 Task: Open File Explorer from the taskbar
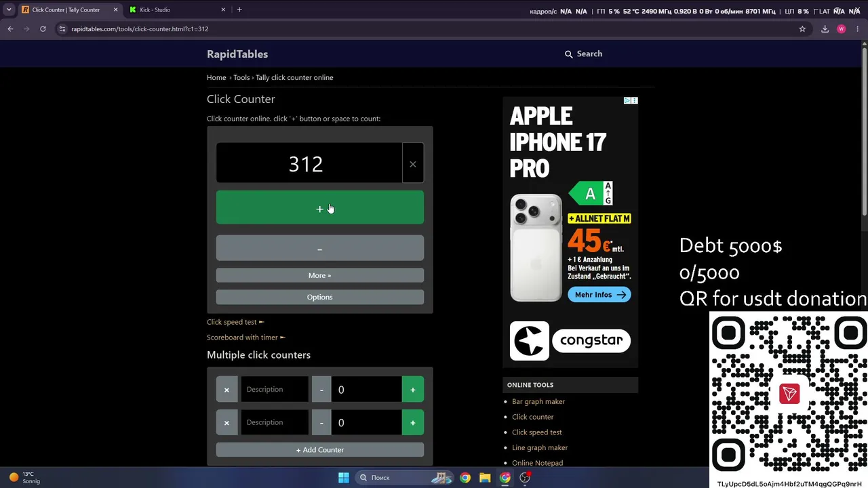(485, 478)
